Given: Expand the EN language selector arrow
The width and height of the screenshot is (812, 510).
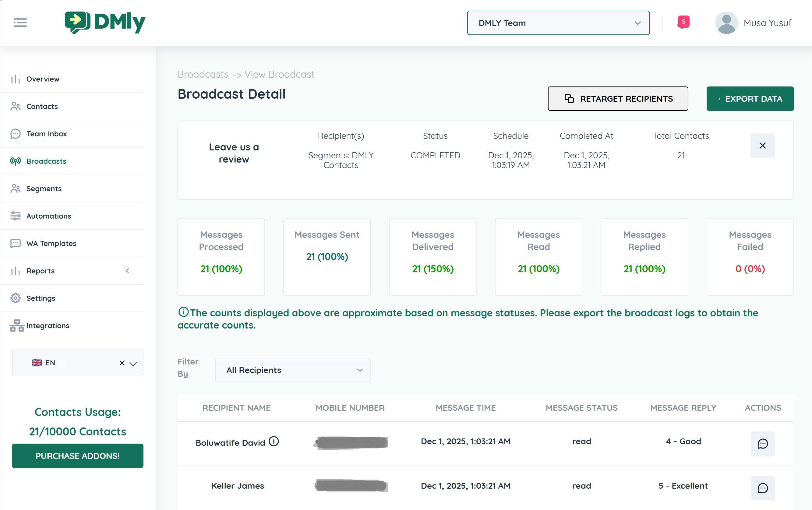Looking at the screenshot, I should tap(133, 363).
